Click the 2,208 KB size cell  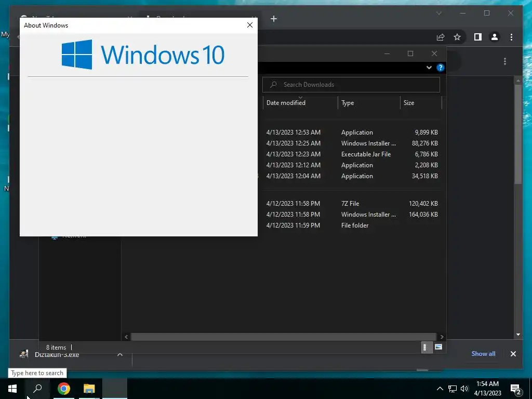click(426, 165)
